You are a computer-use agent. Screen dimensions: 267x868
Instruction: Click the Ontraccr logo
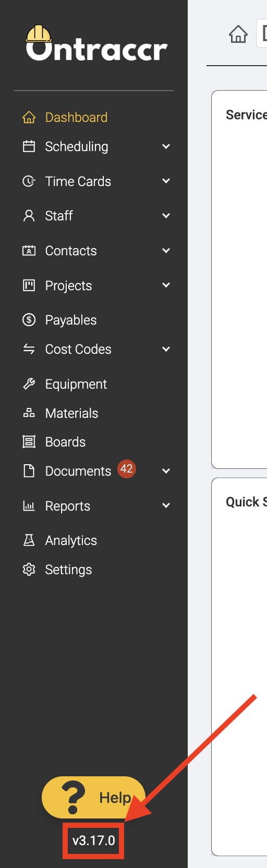click(96, 43)
